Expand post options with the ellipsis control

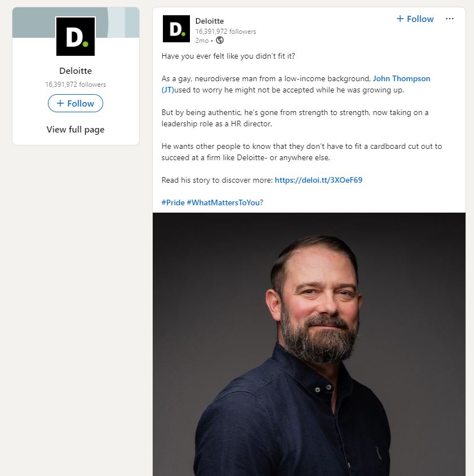450,19
